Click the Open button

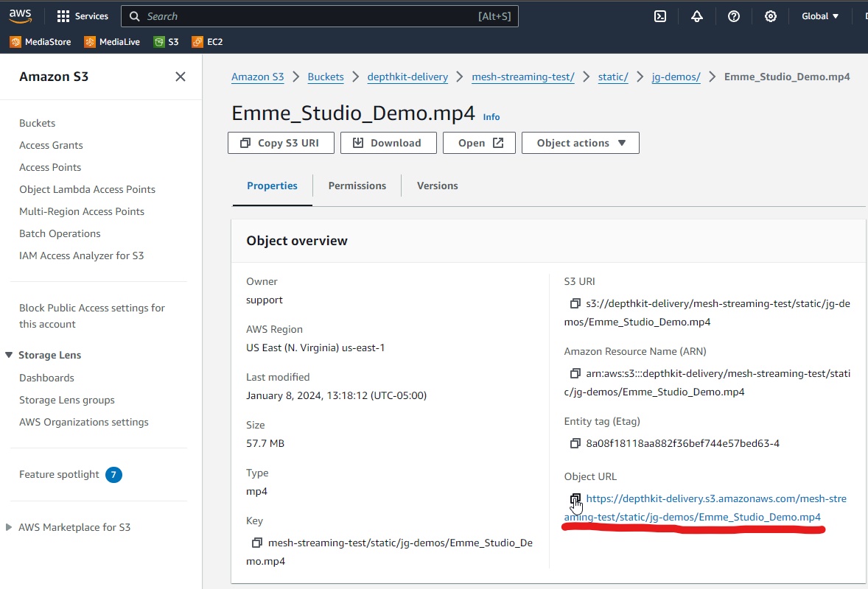coord(479,143)
